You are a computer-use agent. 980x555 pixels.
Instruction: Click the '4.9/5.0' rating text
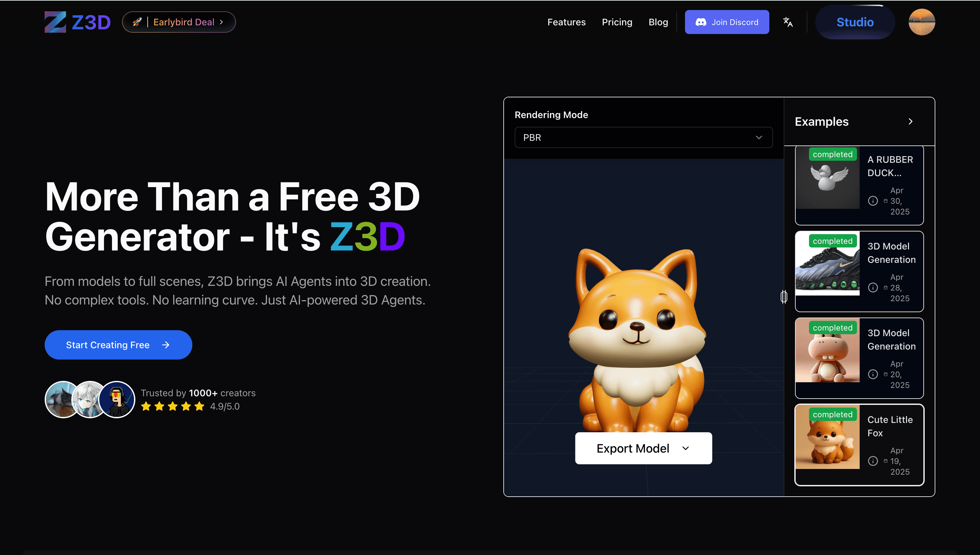point(225,406)
